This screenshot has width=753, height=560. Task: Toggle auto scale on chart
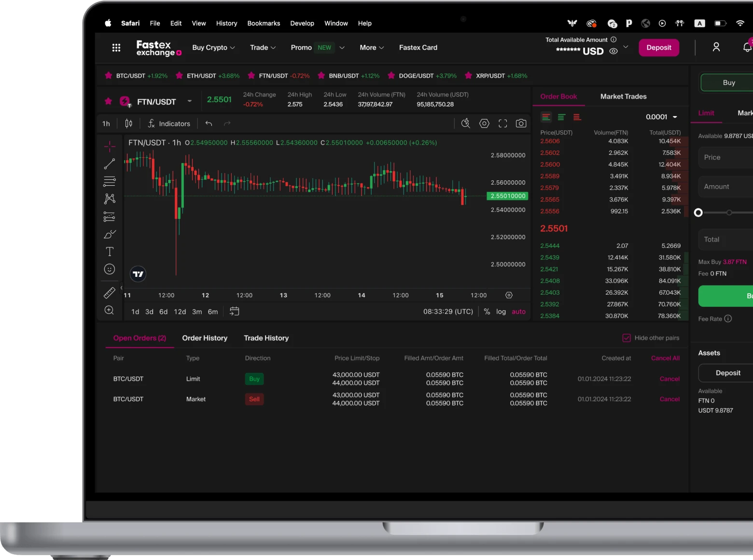coord(518,312)
